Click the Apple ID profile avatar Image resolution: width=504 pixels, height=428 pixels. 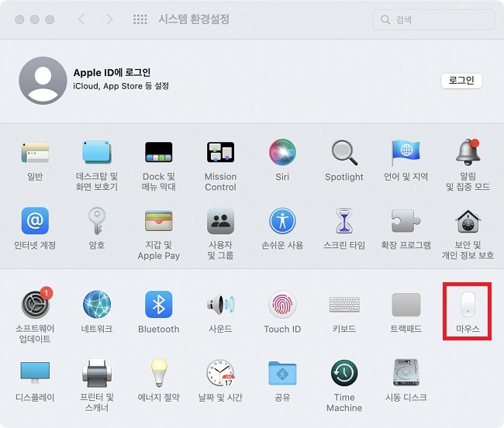[43, 81]
